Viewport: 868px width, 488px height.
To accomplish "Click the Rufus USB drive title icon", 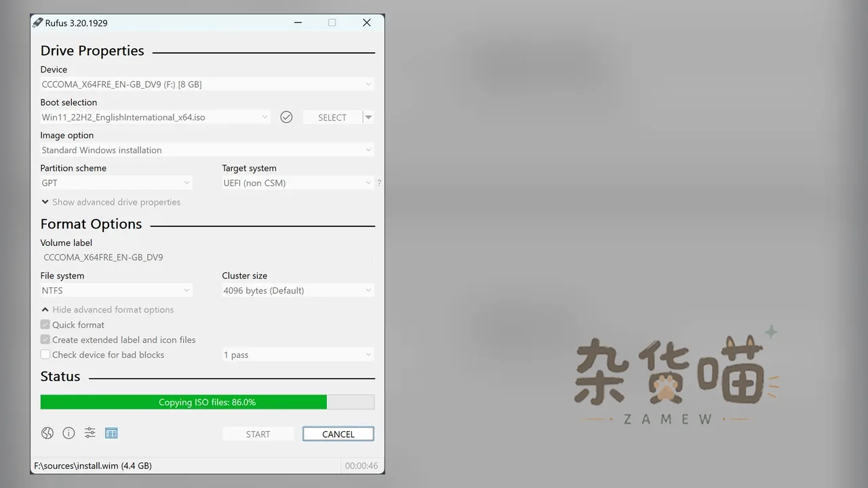I will pos(37,22).
